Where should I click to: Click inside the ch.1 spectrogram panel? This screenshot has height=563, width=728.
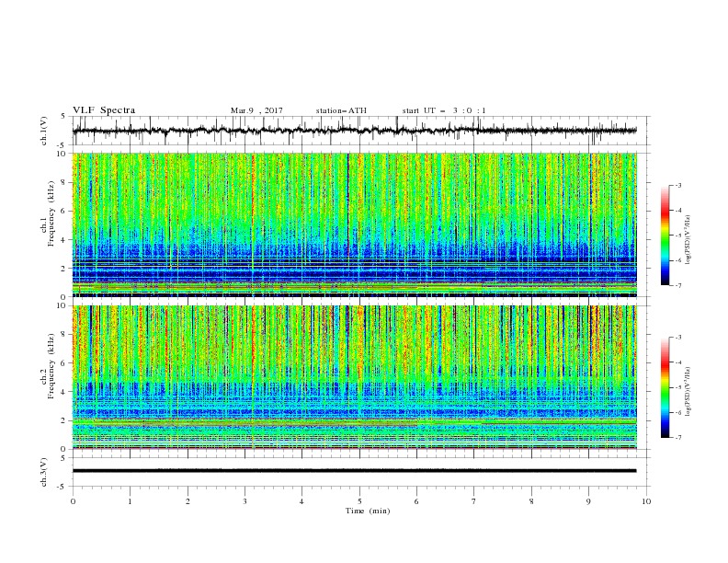(354, 224)
